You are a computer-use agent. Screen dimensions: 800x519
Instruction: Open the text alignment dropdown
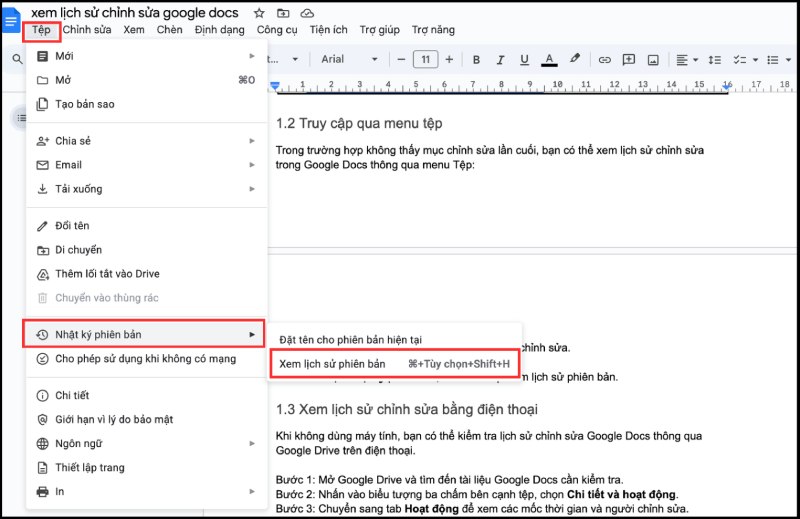tap(687, 60)
